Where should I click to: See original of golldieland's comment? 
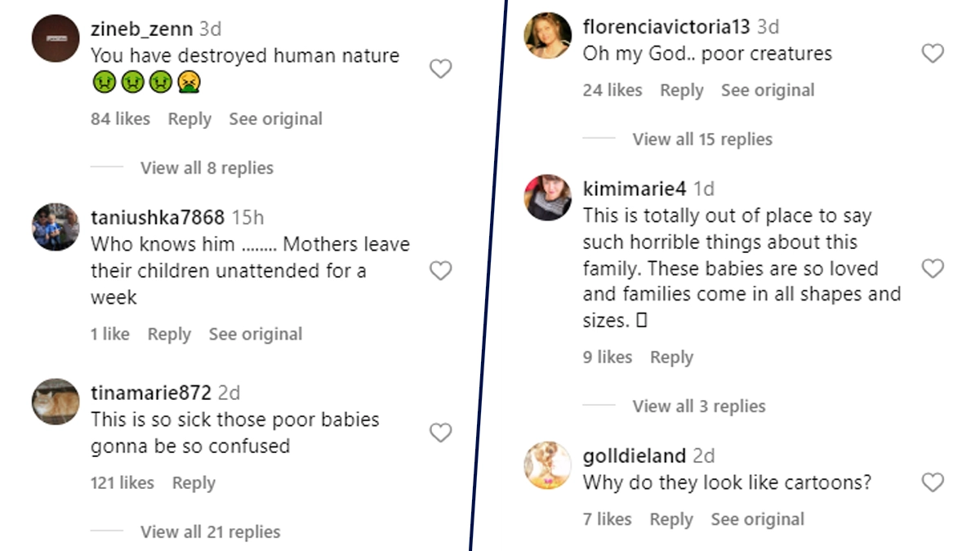click(757, 520)
